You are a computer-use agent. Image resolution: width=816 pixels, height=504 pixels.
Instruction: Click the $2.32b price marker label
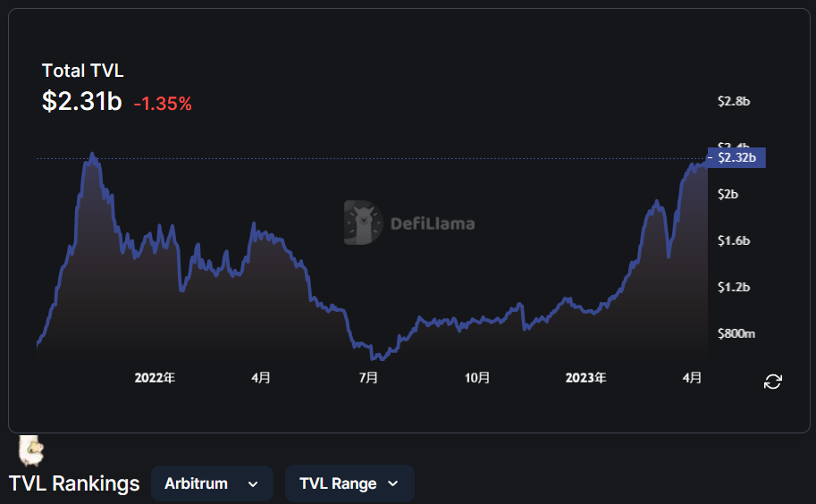pos(736,157)
